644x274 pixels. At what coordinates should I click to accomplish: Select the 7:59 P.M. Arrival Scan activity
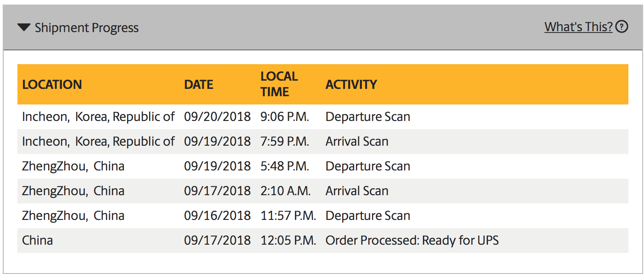pyautogui.click(x=357, y=142)
